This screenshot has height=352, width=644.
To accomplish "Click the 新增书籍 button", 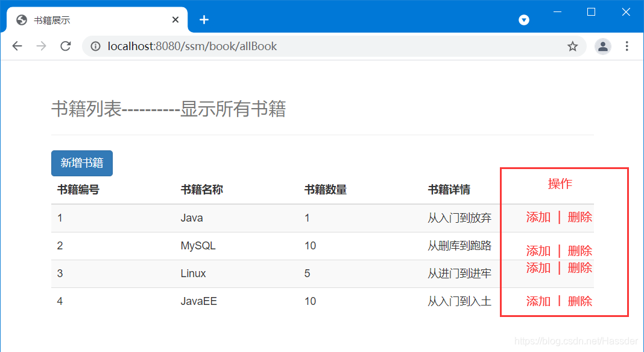I will (x=82, y=163).
